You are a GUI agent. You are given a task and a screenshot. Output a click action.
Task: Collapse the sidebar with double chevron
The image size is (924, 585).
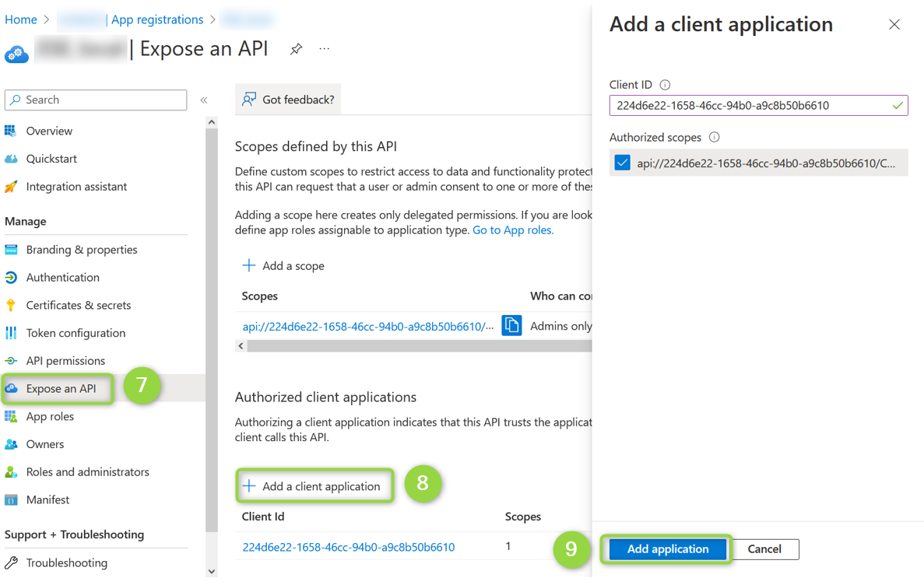(x=204, y=100)
